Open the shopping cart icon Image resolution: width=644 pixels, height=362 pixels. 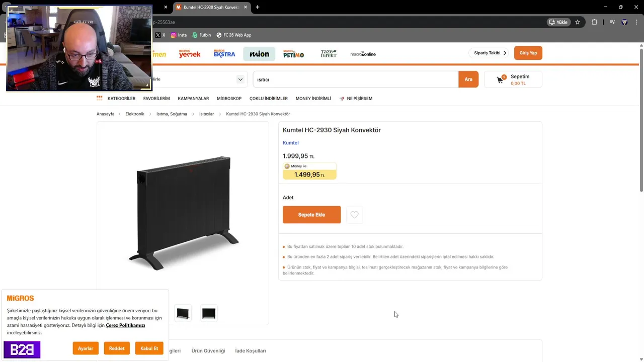click(x=501, y=79)
